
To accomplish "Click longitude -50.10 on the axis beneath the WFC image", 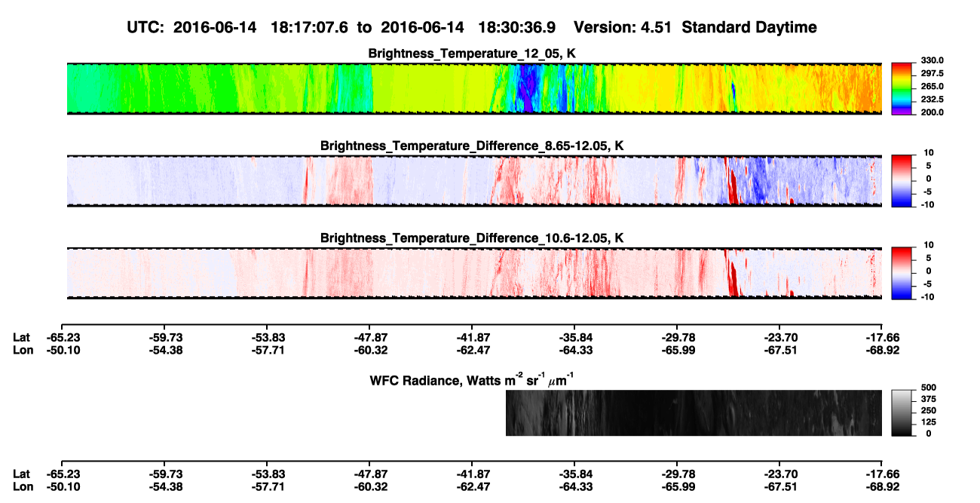I will click(62, 486).
